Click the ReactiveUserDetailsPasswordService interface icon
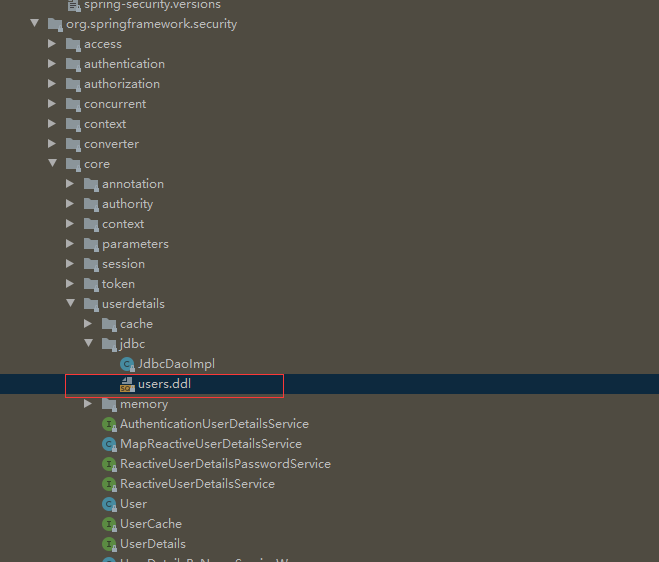 point(109,464)
